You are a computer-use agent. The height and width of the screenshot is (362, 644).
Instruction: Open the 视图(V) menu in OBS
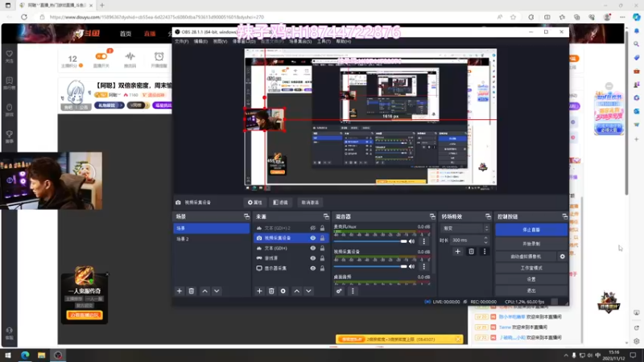(x=220, y=42)
